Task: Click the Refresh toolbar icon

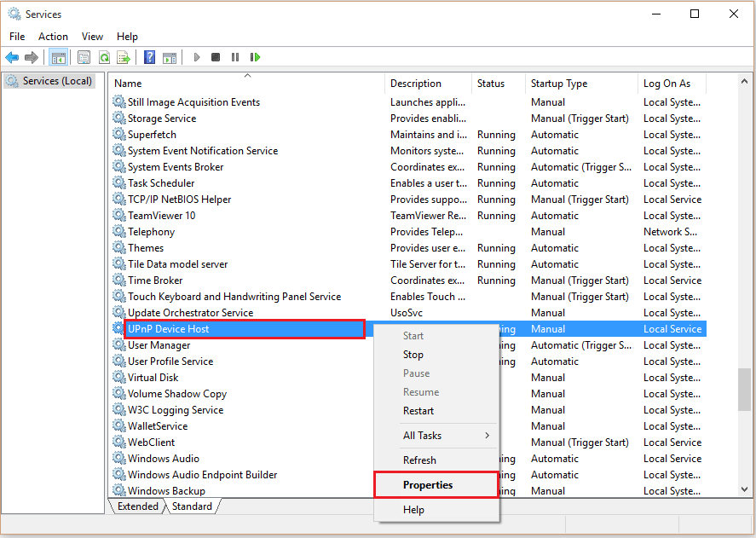Action: (104, 57)
